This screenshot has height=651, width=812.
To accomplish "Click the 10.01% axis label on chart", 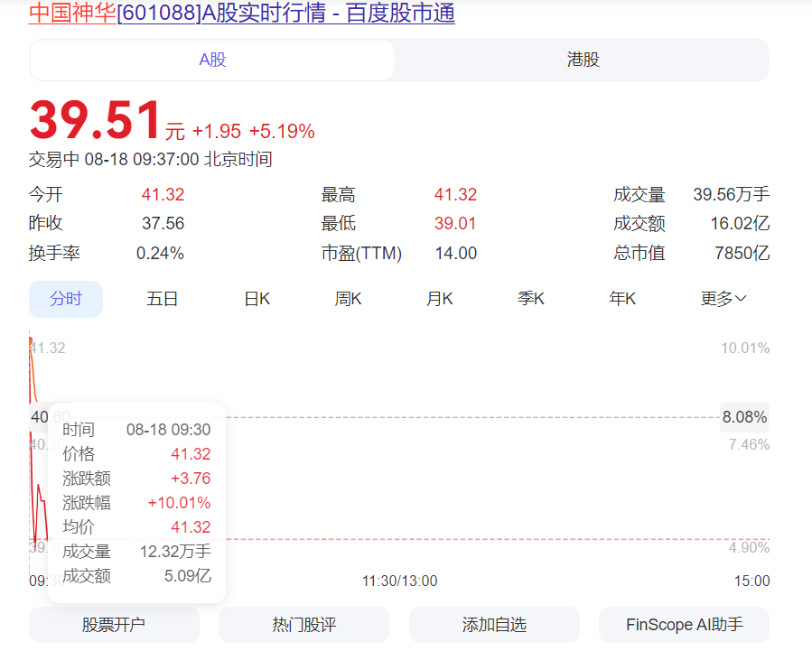I will [745, 349].
